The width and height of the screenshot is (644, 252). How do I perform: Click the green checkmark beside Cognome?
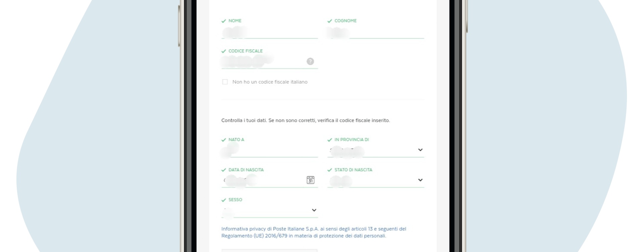pyautogui.click(x=330, y=21)
